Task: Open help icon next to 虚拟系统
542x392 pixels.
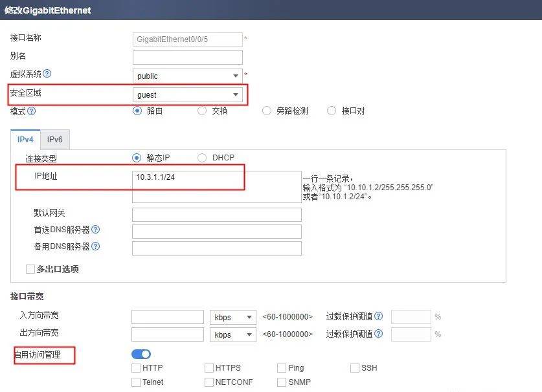Action: [47, 74]
